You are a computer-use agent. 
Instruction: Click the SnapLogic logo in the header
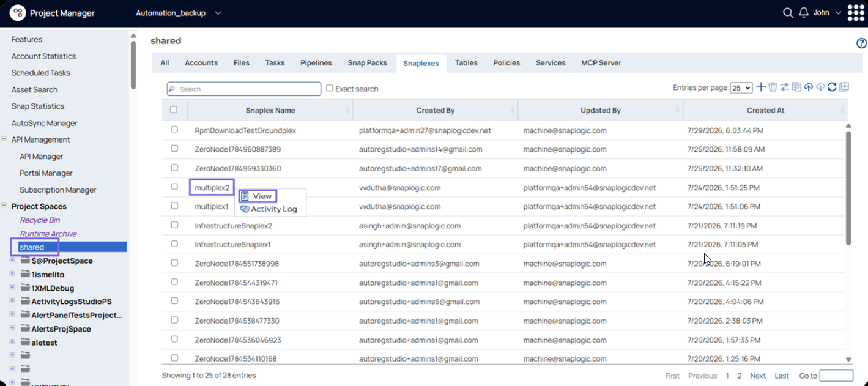17,13
